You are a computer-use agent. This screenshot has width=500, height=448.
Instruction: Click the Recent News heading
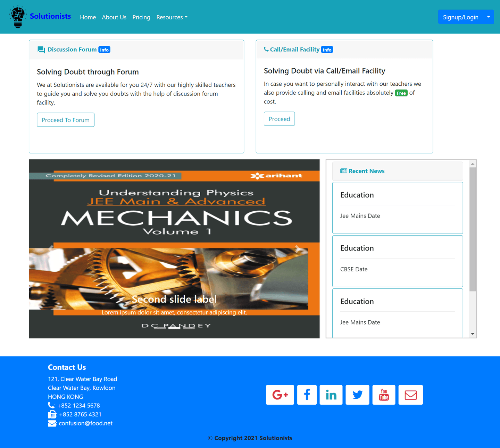367,171
